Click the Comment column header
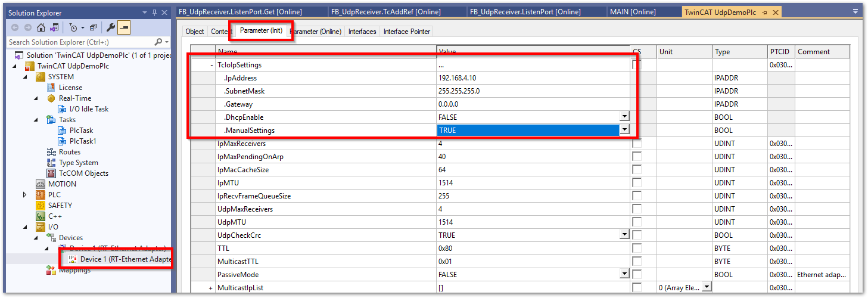The height and width of the screenshot is (298, 868). pyautogui.click(x=822, y=52)
